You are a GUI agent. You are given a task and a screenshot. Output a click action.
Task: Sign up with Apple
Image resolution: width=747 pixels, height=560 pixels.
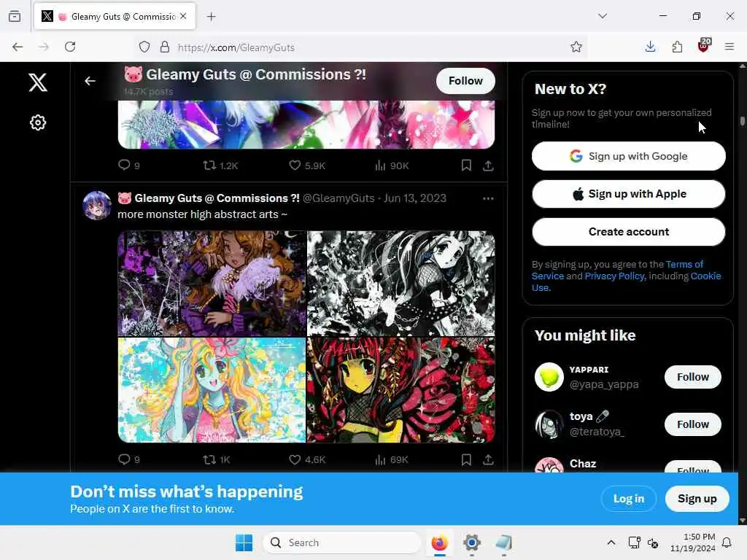(x=628, y=194)
